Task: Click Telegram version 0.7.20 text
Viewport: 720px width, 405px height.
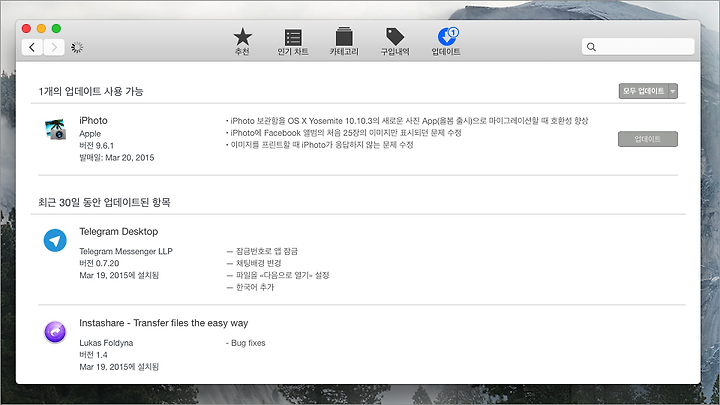Action: [x=99, y=263]
